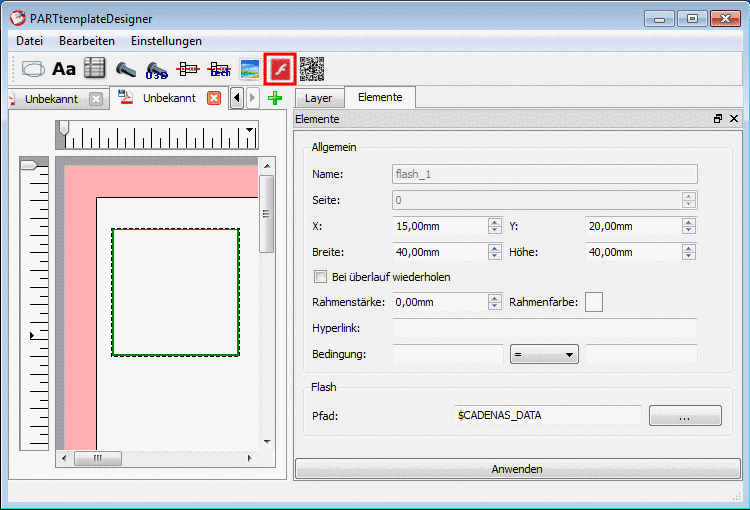
Task: Click the canvas scroll up arrow
Action: pyautogui.click(x=267, y=166)
